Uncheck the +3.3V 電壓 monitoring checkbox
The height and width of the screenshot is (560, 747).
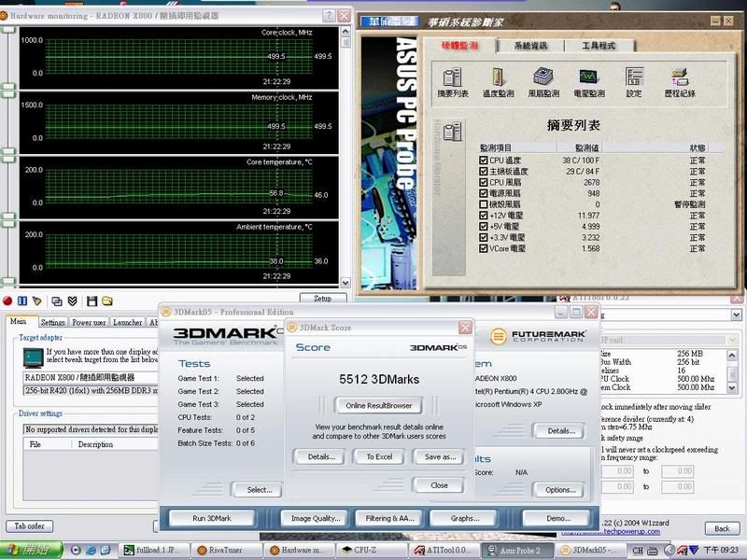[x=483, y=237]
